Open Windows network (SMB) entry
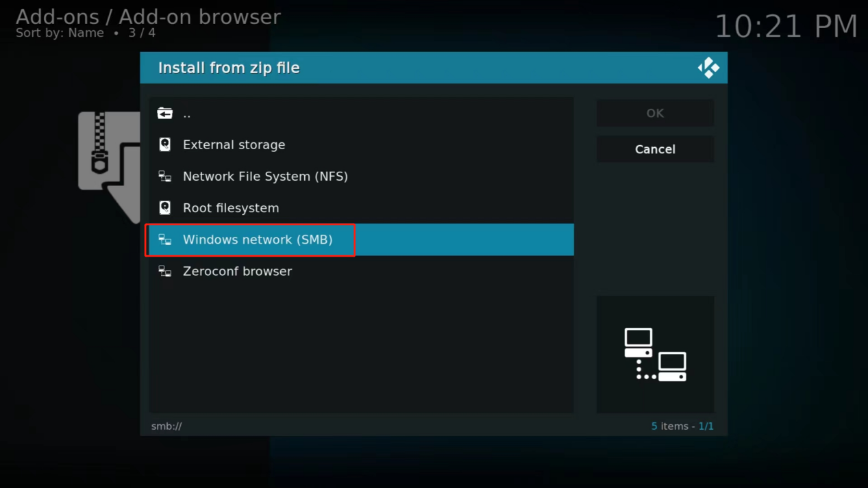868x488 pixels. coord(258,240)
